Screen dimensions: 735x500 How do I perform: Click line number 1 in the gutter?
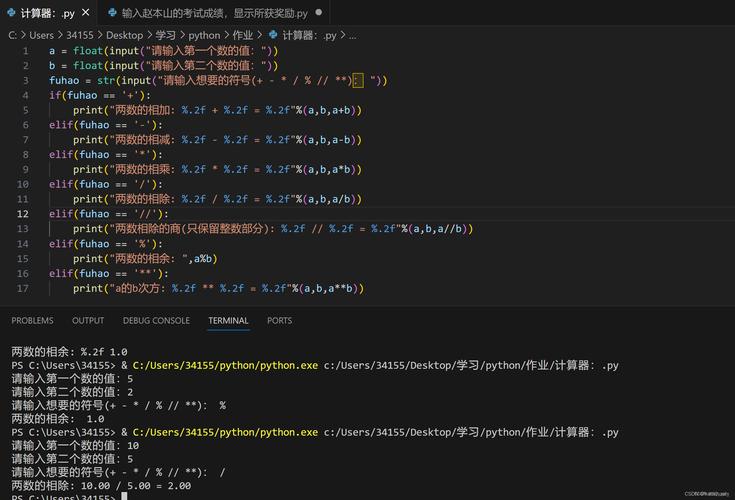pos(25,51)
